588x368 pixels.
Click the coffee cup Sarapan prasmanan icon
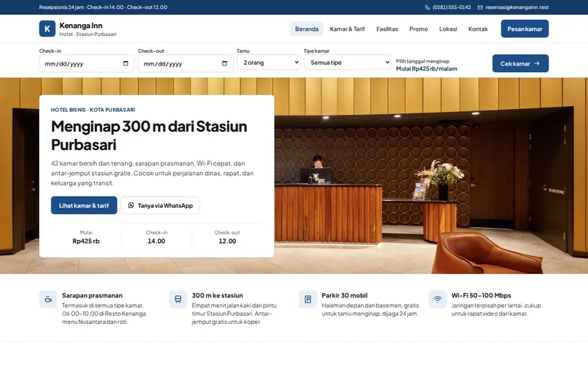48,300
